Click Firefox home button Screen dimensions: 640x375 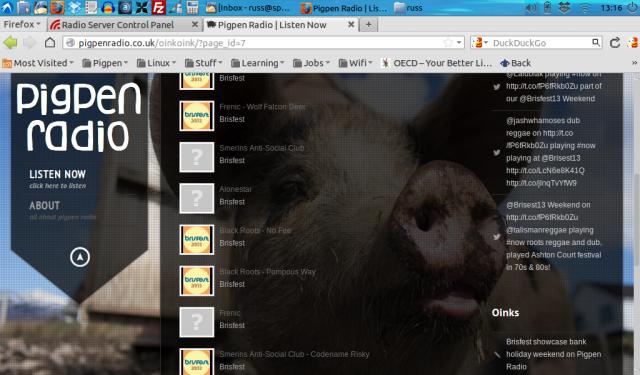pos(50,42)
